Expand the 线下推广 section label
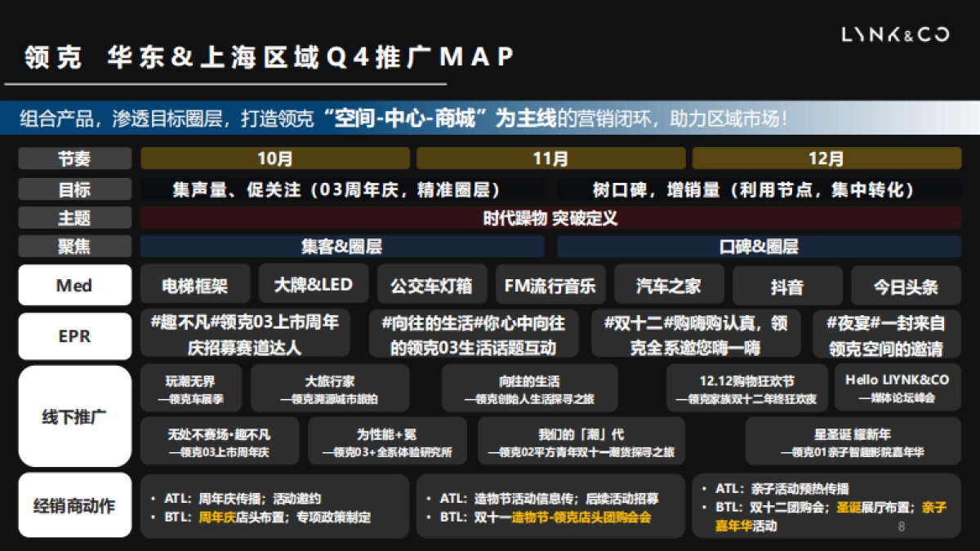Screen dimensions: 980x551 [x=73, y=417]
